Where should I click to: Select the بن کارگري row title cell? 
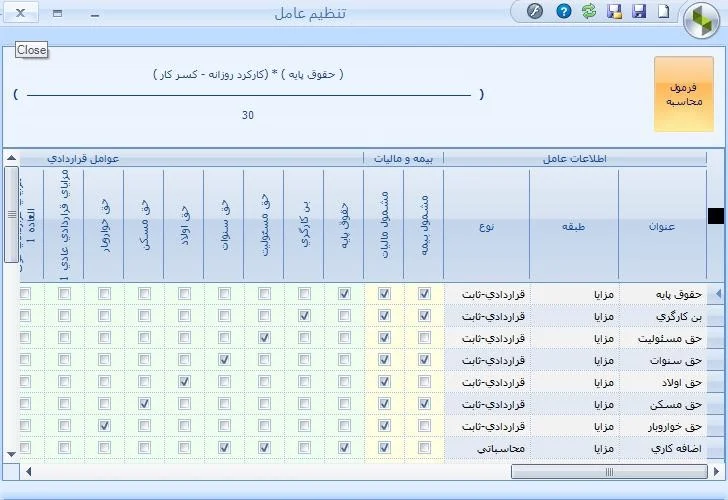tap(663, 316)
